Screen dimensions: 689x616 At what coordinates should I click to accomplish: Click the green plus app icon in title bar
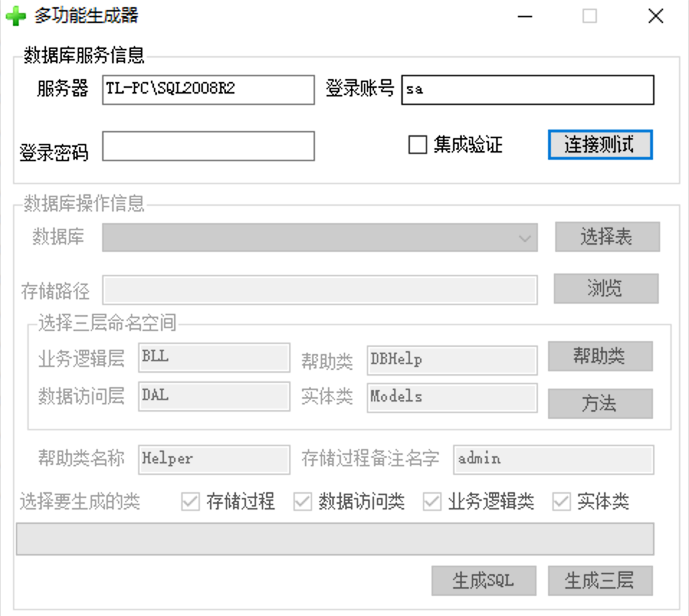[16, 17]
